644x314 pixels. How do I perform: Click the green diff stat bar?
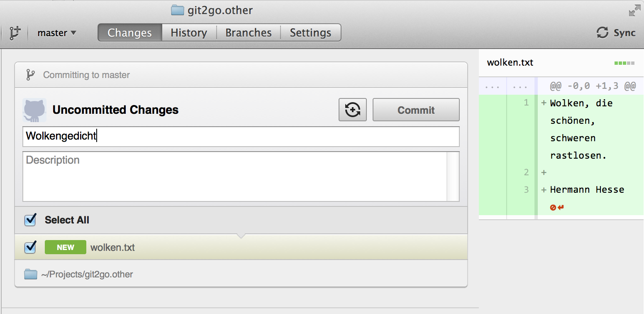pyautogui.click(x=624, y=63)
